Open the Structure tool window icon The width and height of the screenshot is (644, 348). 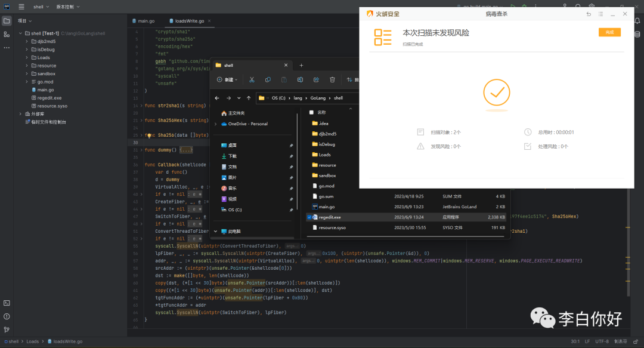(x=7, y=34)
